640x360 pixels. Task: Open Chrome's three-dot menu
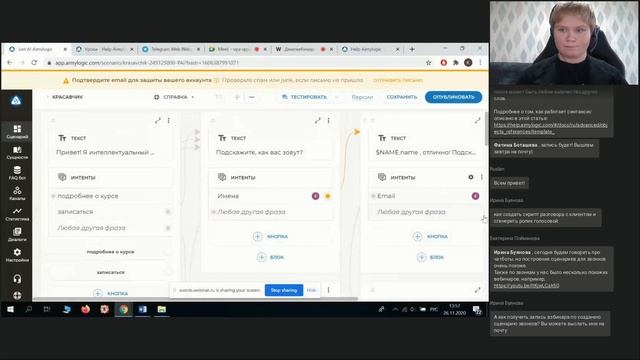[480, 62]
